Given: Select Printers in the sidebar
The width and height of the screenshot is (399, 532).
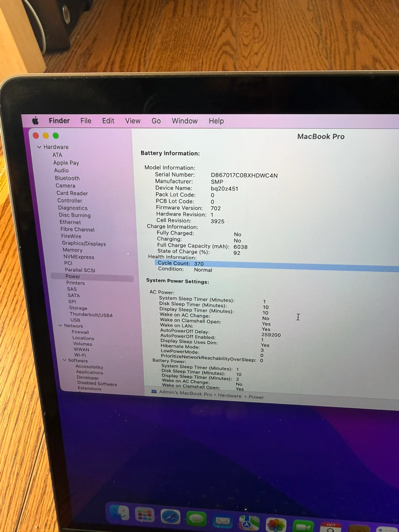Looking at the screenshot, I should point(75,283).
